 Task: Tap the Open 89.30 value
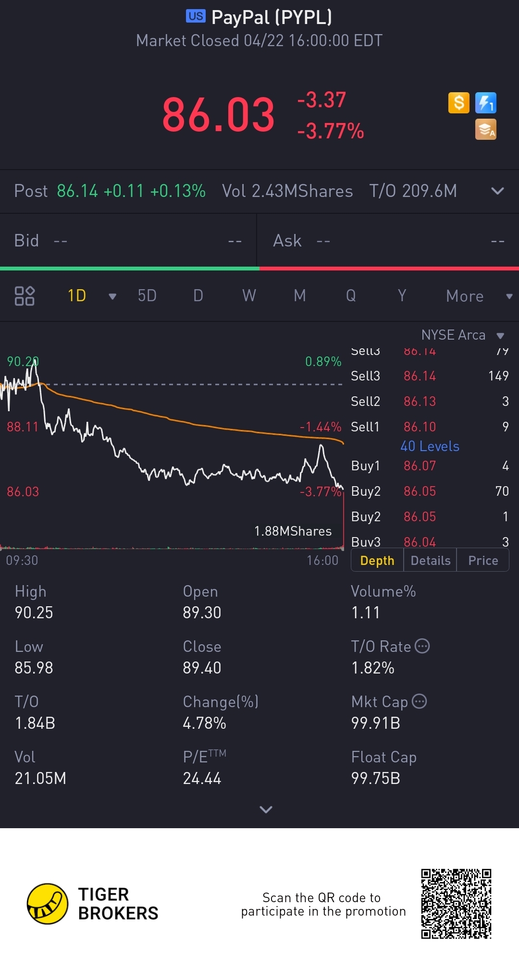(x=202, y=612)
